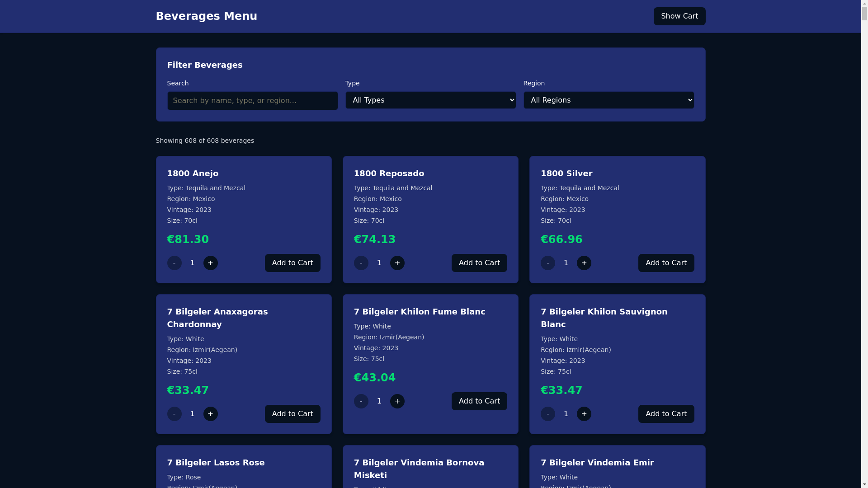Viewport: 868px width, 488px height.
Task: Increase quantity for Khilon Sauvignon Blanc
Action: coord(584,414)
